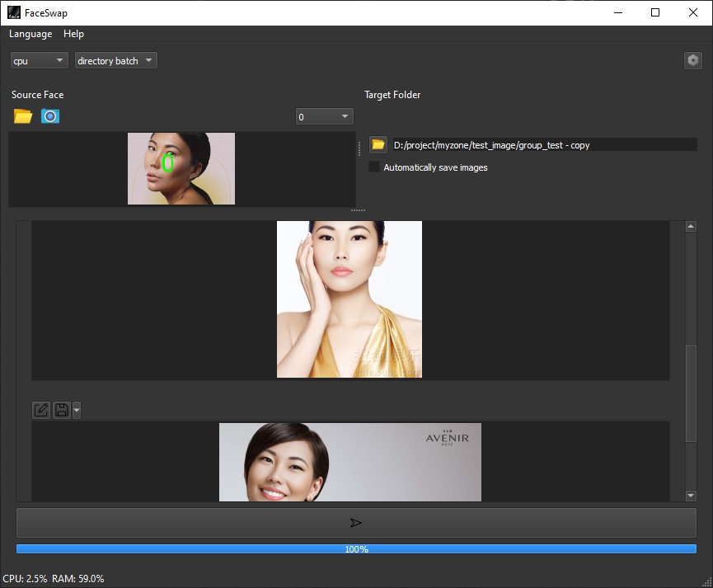Select the source face thumbnail preview

[x=181, y=168]
